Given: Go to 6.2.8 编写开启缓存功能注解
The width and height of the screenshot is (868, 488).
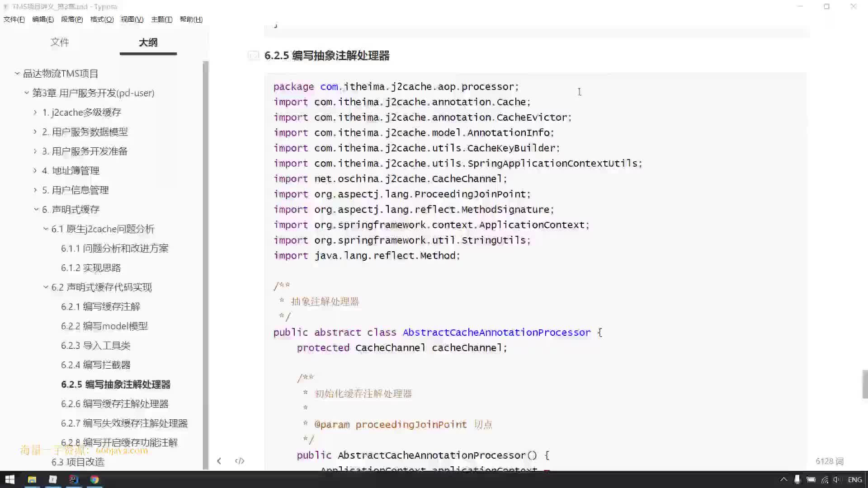Looking at the screenshot, I should (x=119, y=442).
